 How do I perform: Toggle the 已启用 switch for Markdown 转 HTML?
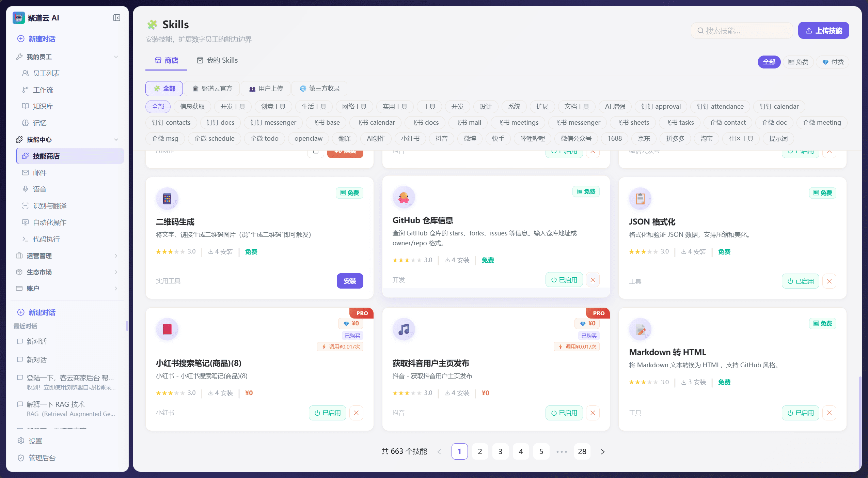(800, 413)
